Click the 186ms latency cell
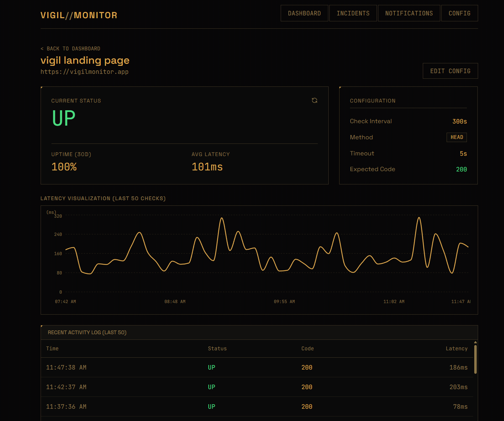 click(x=458, y=367)
